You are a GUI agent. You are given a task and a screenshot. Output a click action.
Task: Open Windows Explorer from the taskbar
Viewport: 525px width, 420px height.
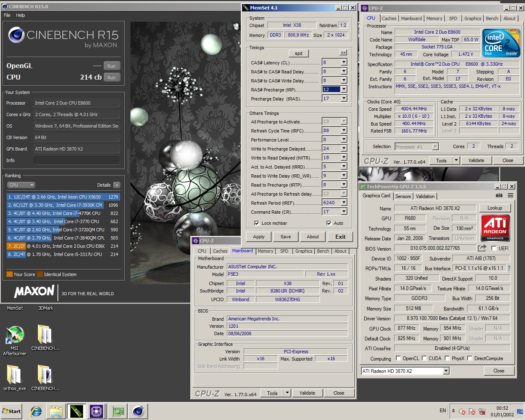click(x=56, y=411)
